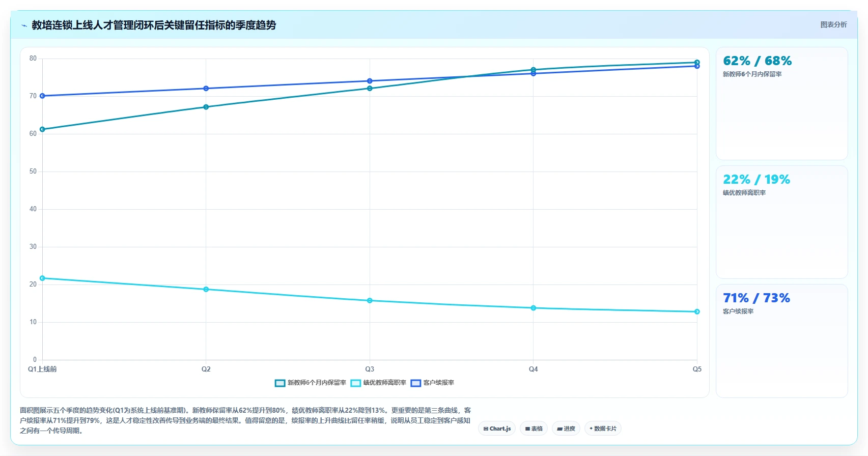Select Q4 point on 绩优教师离职率 line
868x456 pixels.
pos(534,308)
